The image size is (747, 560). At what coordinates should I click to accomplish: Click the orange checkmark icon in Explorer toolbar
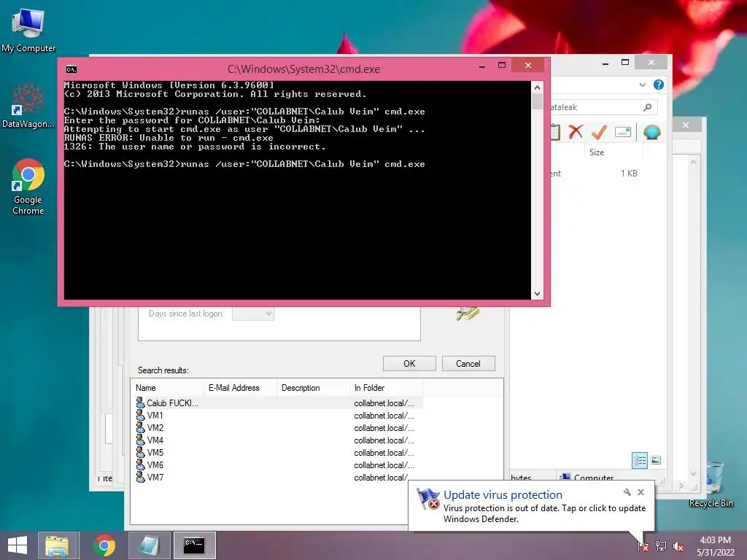pos(599,132)
